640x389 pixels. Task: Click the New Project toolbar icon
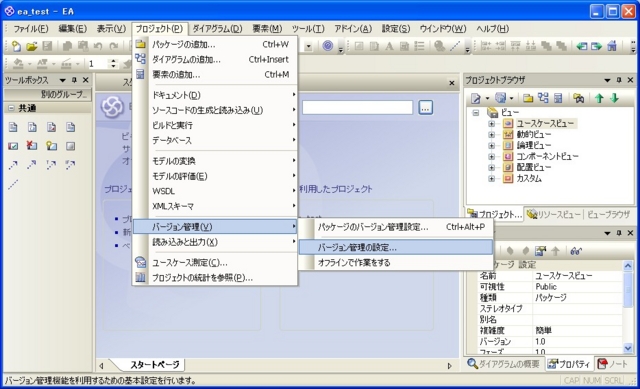[x=16, y=46]
